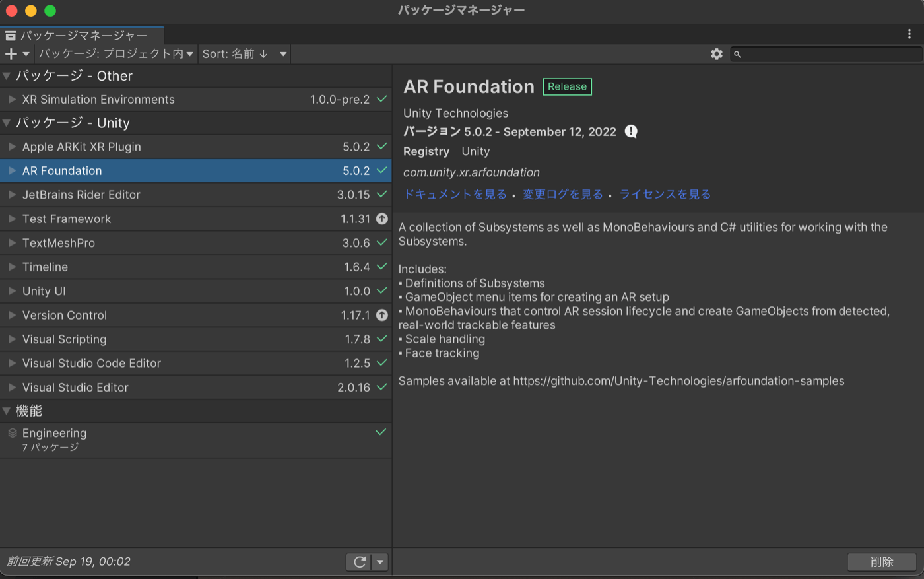Screen dimensions: 924x579
Task: Click the installed checkmark for Visual Studio Code Editor
Action: (381, 363)
